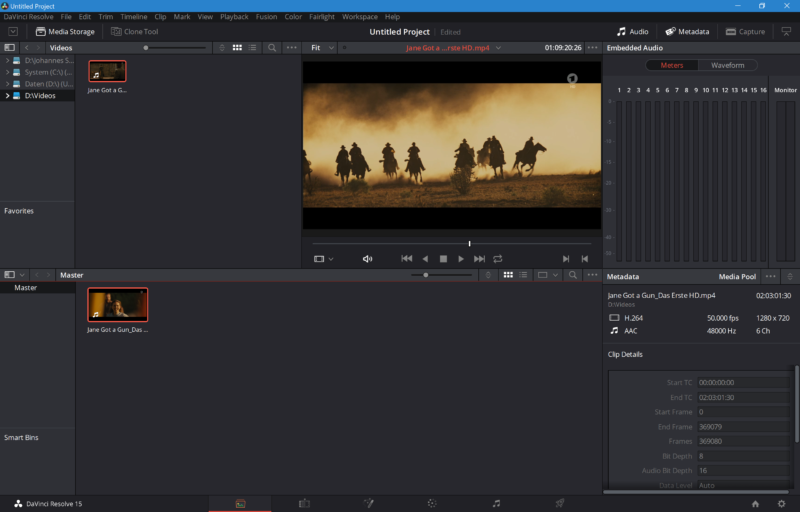Open the Fairlight page
This screenshot has height=512, width=800.
(496, 503)
